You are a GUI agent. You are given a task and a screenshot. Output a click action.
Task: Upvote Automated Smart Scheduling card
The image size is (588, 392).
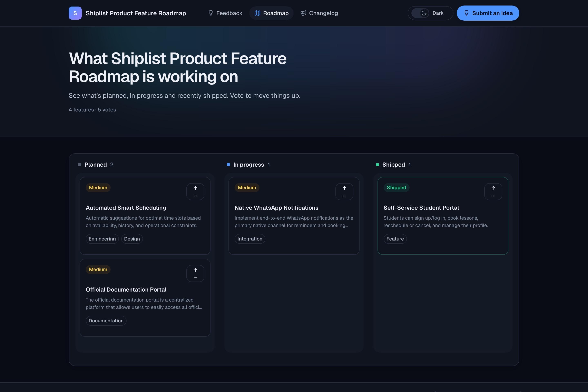(195, 192)
